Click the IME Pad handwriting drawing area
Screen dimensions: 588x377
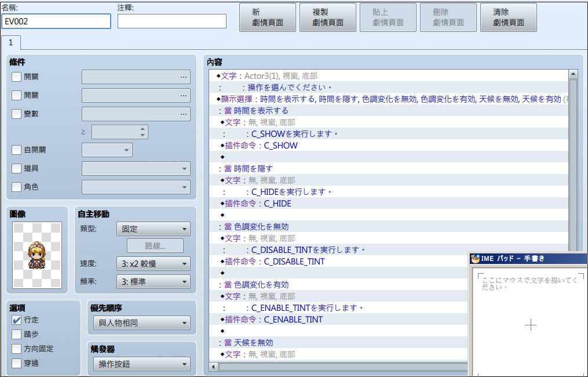click(530, 323)
